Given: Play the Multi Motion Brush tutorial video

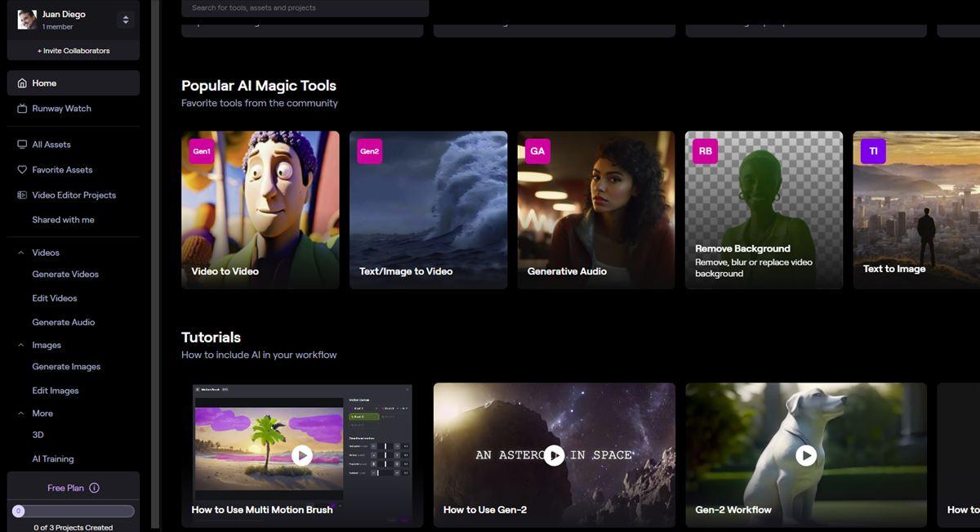Looking at the screenshot, I should pos(301,455).
